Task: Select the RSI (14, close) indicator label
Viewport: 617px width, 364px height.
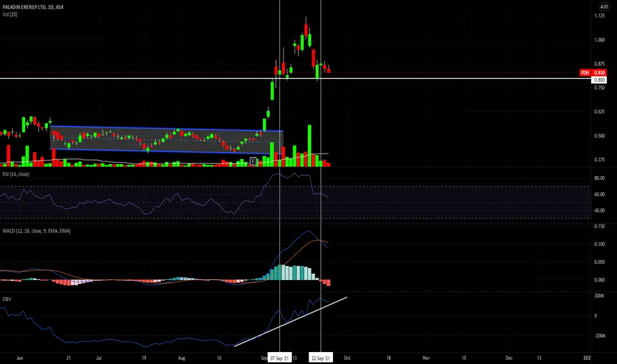Action: coord(16,174)
